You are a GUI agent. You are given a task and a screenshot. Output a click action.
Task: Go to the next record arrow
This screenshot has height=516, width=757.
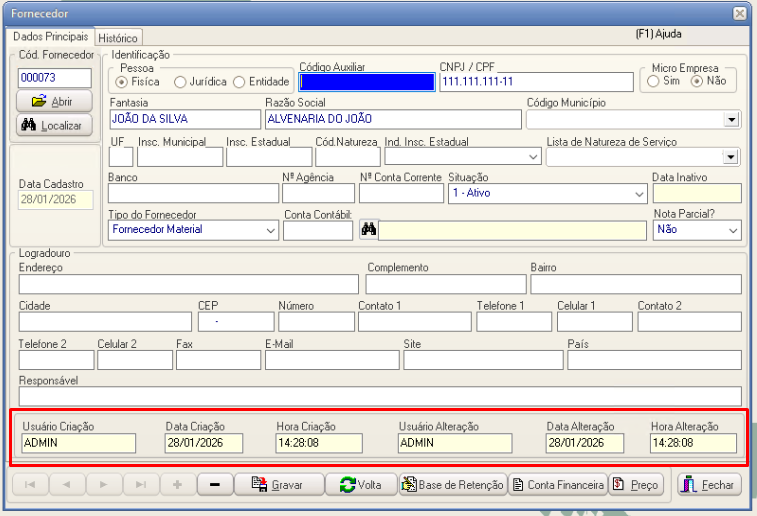tap(103, 485)
